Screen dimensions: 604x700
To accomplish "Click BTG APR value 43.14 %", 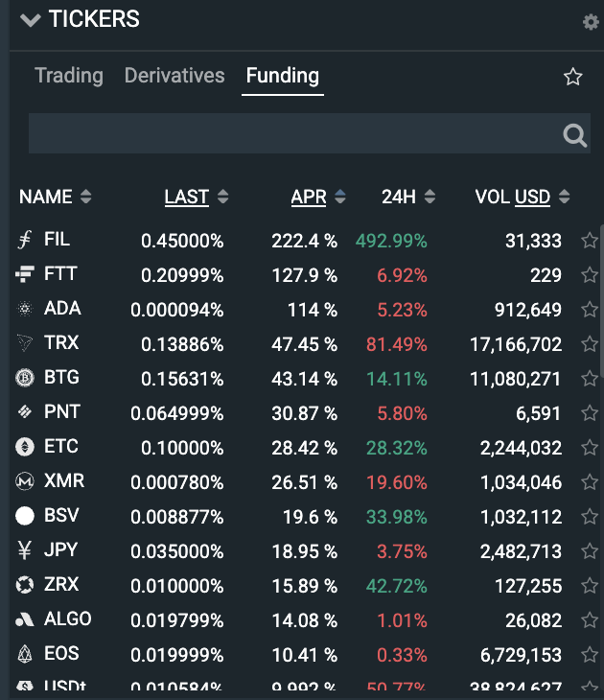I will tap(305, 379).
